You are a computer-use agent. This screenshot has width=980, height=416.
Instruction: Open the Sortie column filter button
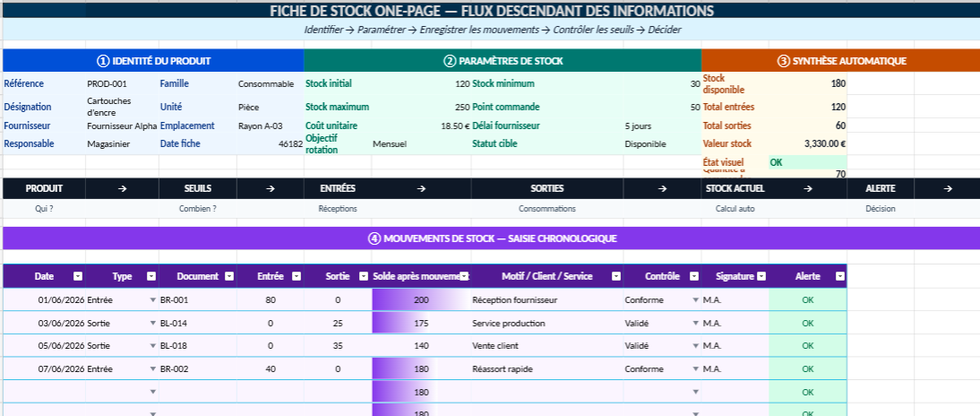[364, 276]
